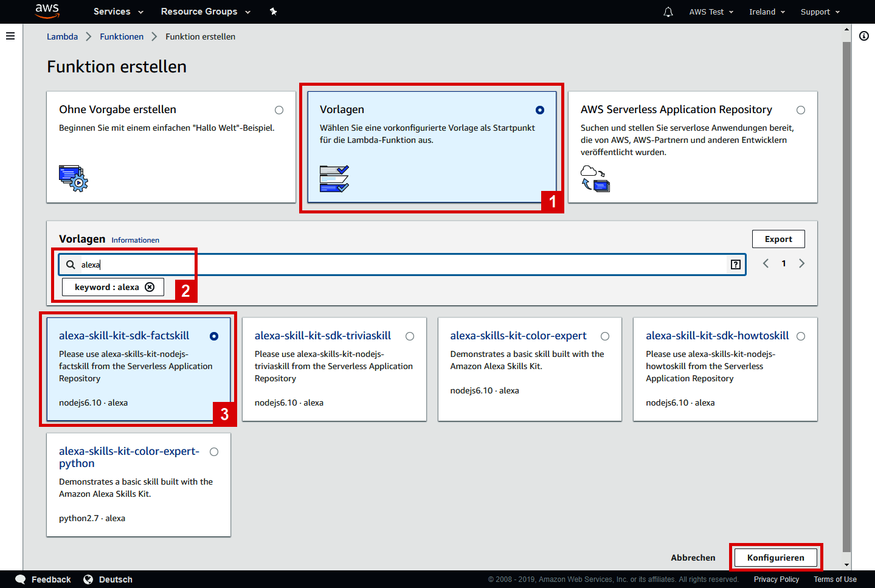The height and width of the screenshot is (588, 875).
Task: Open the info panel icon top right
Action: [x=864, y=36]
